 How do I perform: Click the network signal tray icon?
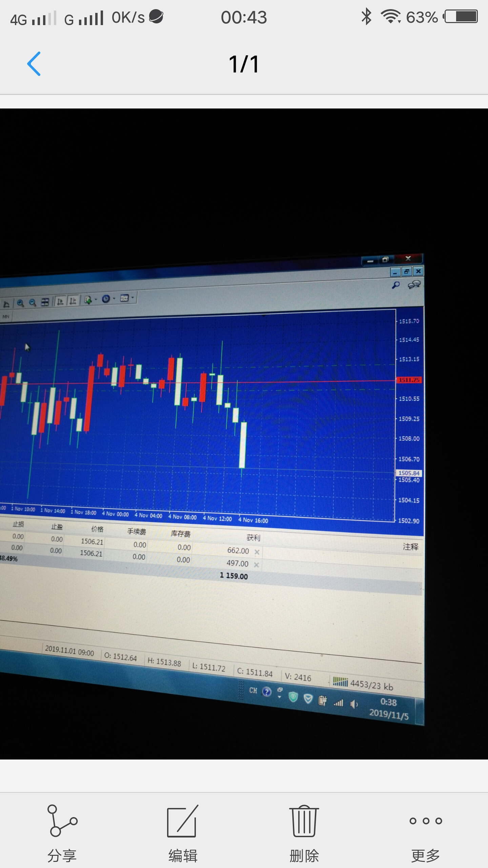(339, 703)
